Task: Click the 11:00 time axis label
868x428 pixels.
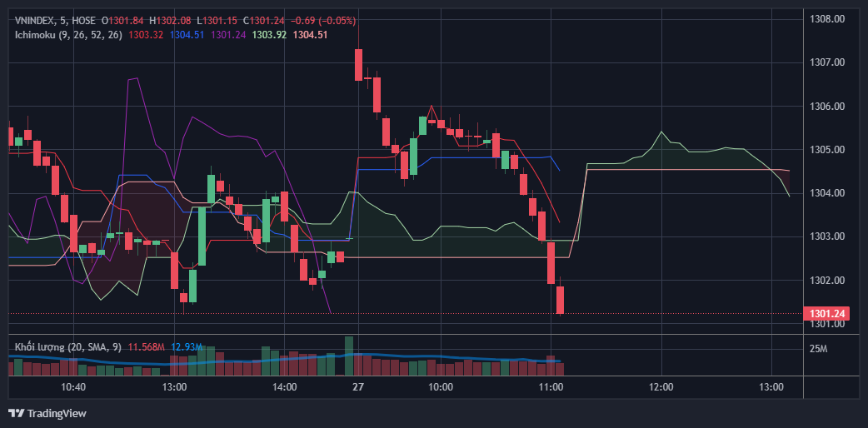Action: tap(551, 387)
